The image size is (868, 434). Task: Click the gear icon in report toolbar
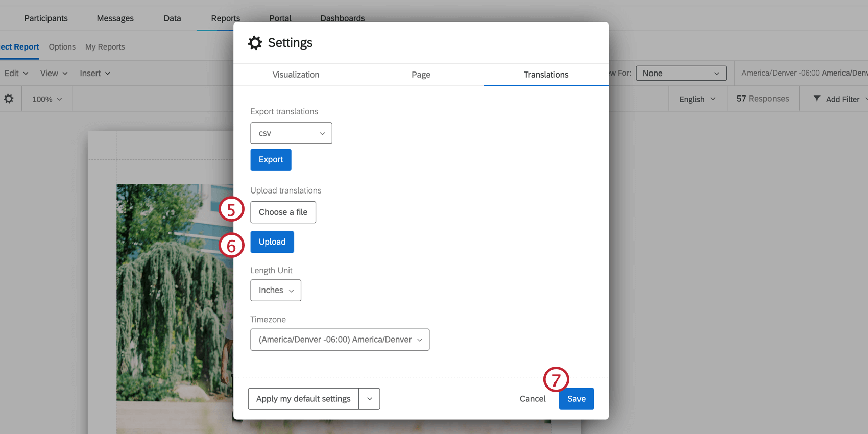pyautogui.click(x=9, y=99)
